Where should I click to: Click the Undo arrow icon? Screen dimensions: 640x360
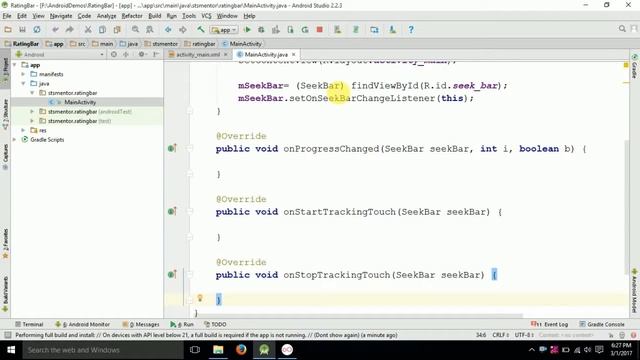click(x=55, y=29)
